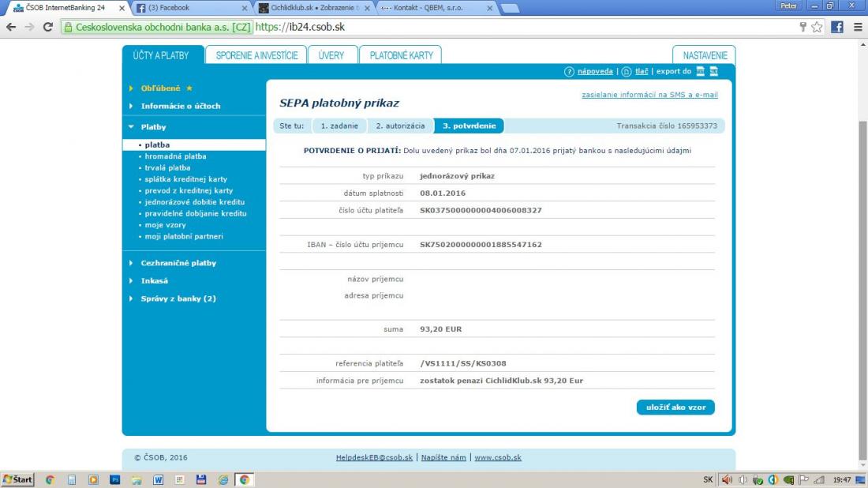Open Photoshop from taskbar

pyautogui.click(x=114, y=479)
